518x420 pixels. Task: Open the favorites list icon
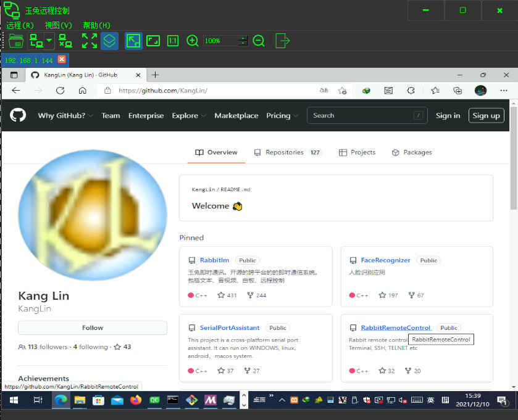pos(435,91)
